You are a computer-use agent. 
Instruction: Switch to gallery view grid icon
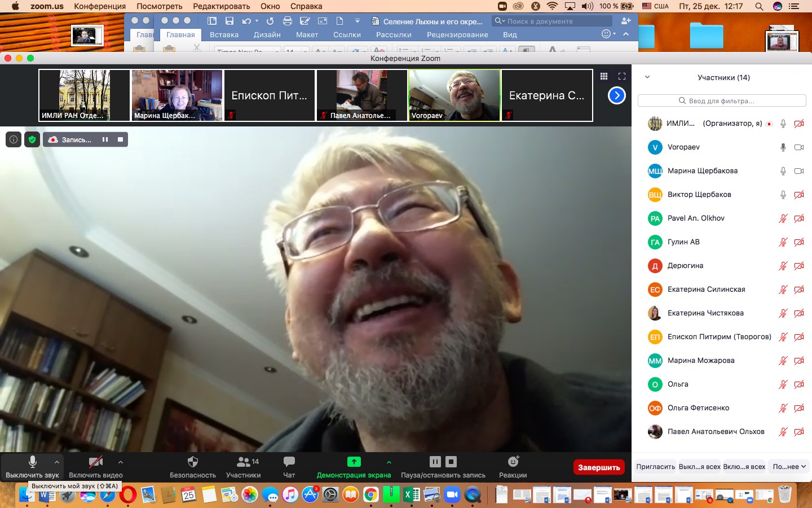tap(604, 76)
